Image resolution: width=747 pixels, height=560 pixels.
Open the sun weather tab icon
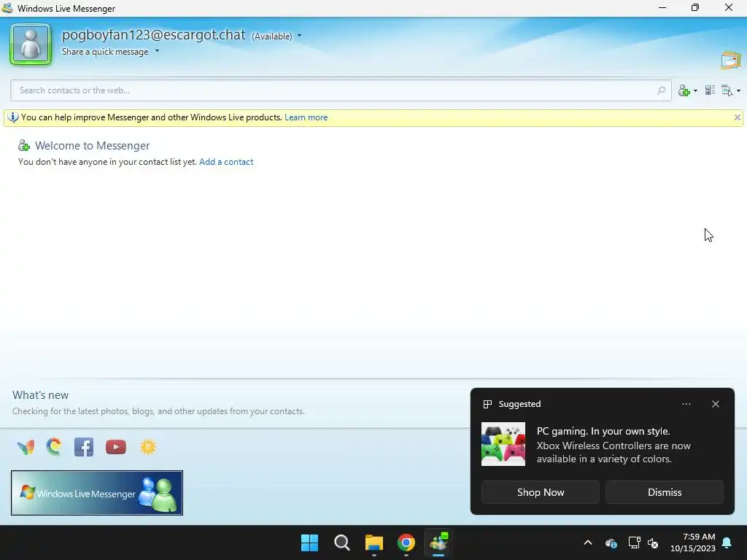coord(148,447)
